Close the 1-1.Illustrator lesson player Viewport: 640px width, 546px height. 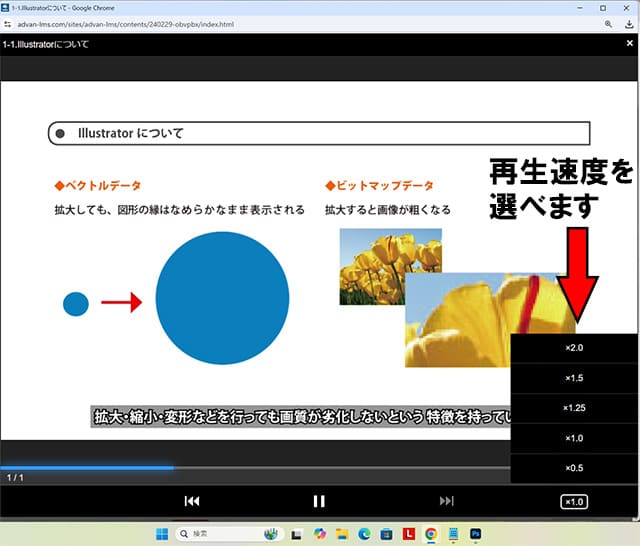pyautogui.click(x=629, y=43)
